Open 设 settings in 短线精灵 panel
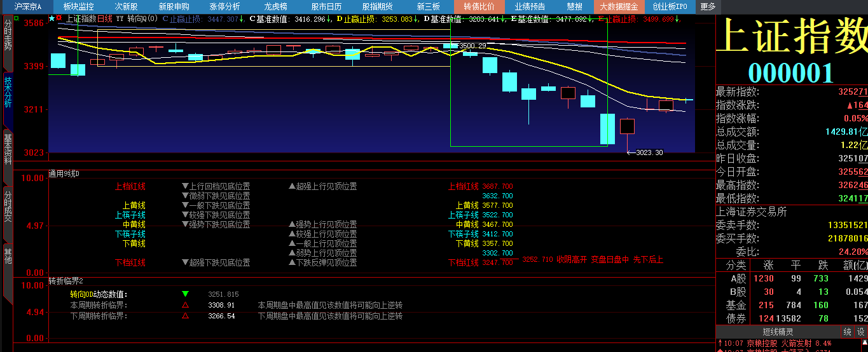The image size is (868, 352). 860,332
